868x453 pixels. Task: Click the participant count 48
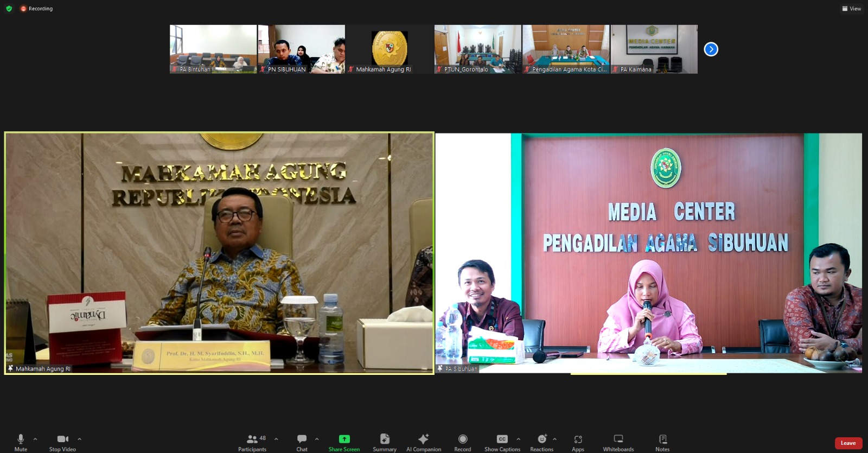coord(263,438)
